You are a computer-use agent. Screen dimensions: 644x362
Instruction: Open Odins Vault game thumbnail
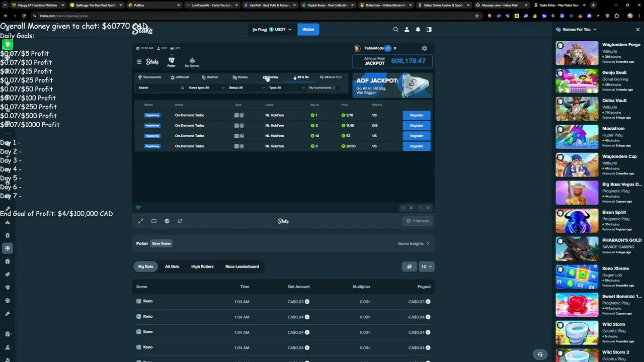click(577, 109)
